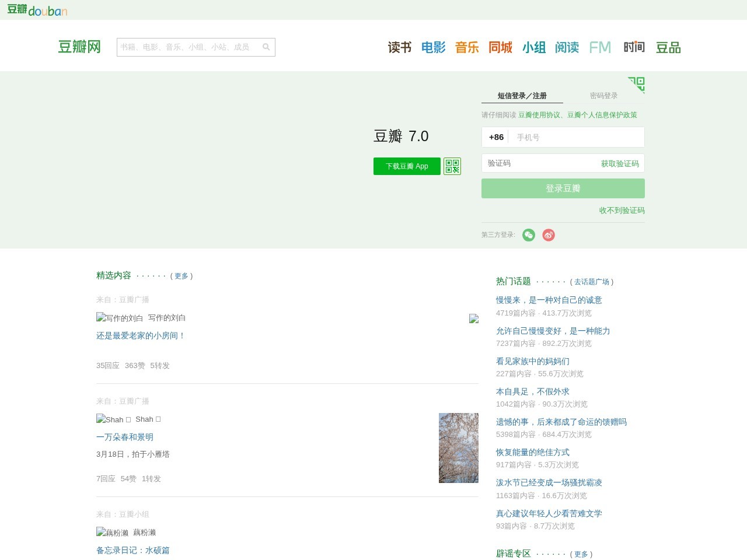Click 7回应 under Shah post
This screenshot has width=747, height=560.
tap(106, 479)
